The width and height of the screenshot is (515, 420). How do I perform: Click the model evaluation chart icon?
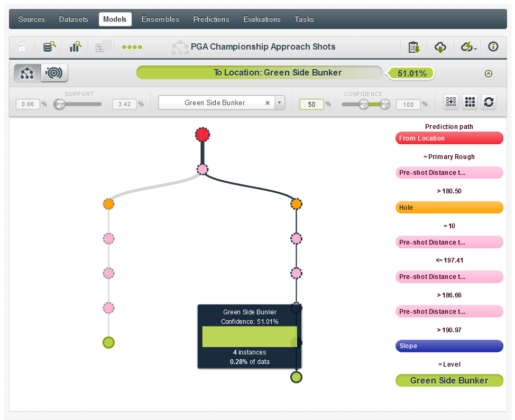[75, 47]
